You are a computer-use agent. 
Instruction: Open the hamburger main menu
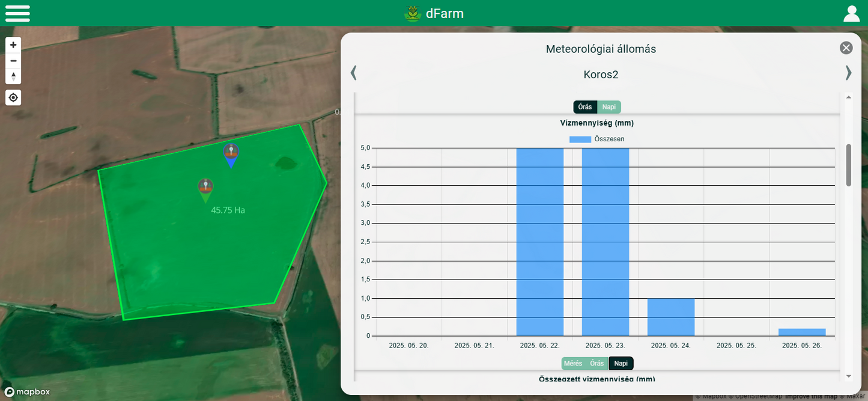pyautogui.click(x=17, y=13)
